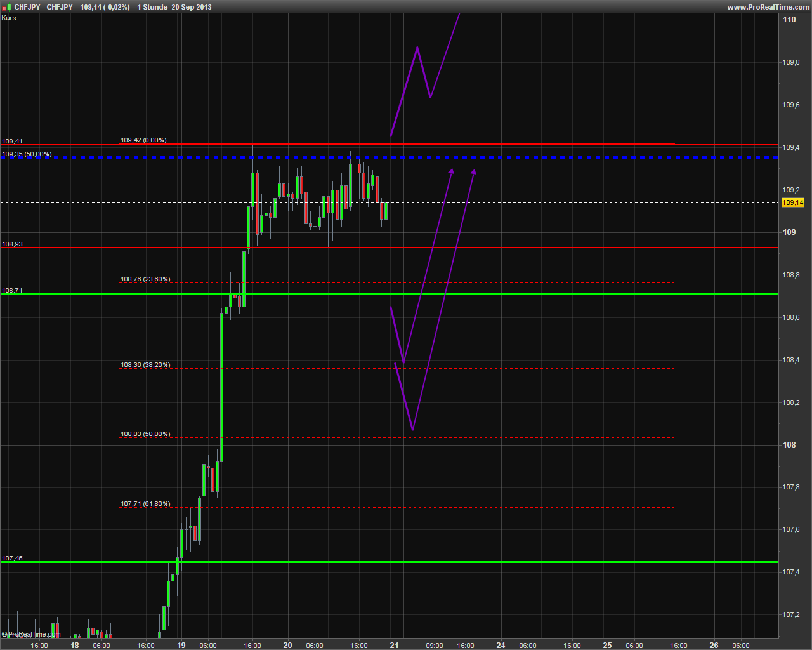
Task: Select the 107,45 green support label
Action: coord(12,559)
